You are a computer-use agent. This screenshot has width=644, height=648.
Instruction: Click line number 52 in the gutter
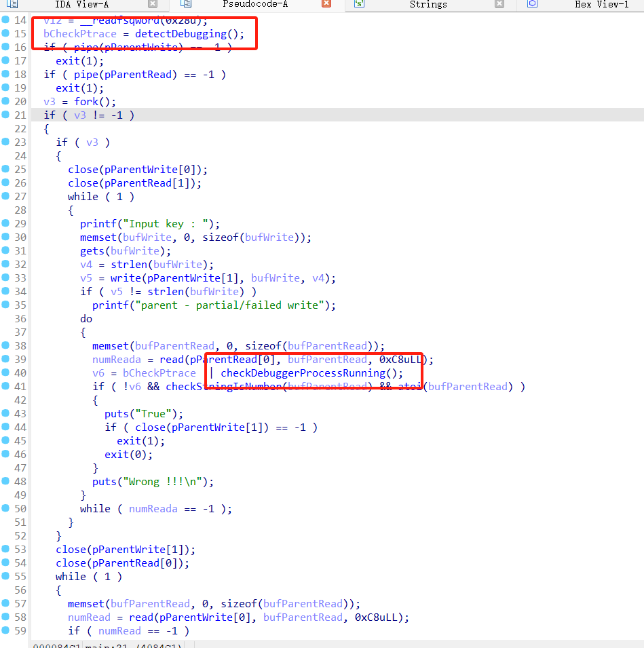pos(20,535)
